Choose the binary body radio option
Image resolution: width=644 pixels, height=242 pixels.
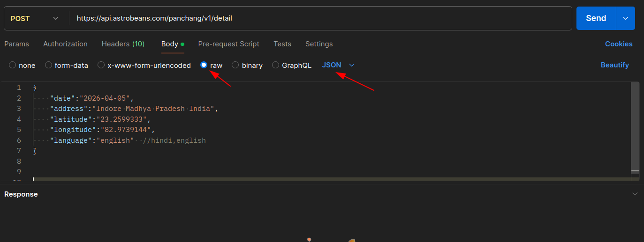click(235, 65)
